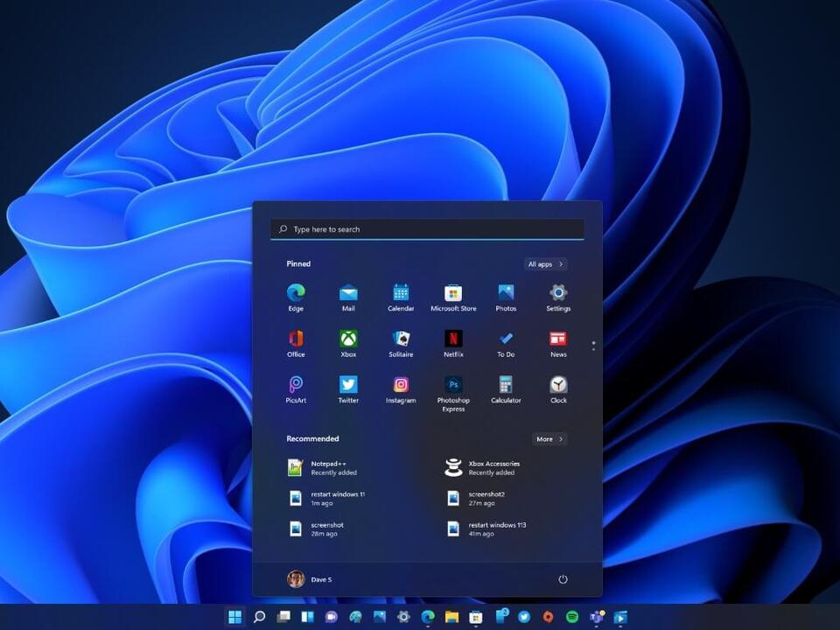Open the Widgets panel from taskbar
Viewport: 840px width, 630px height.
click(x=307, y=617)
